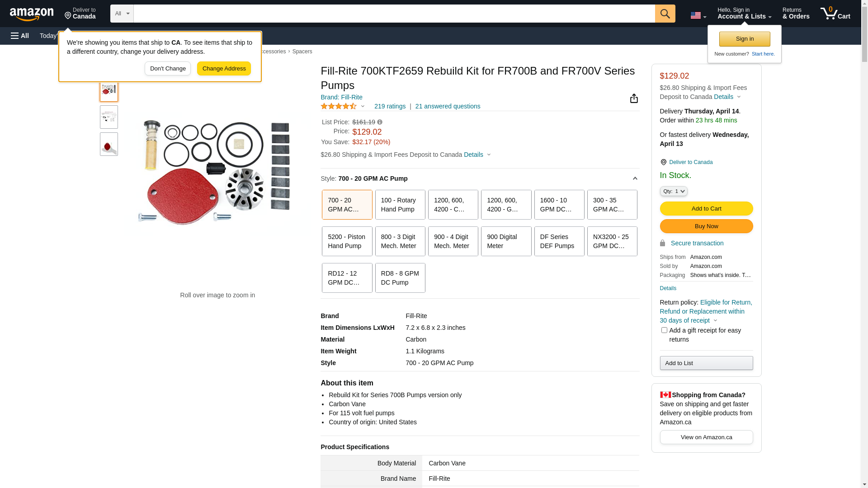Image resolution: width=868 pixels, height=488 pixels.
Task: Open the Account & Lists menu
Action: tap(744, 14)
